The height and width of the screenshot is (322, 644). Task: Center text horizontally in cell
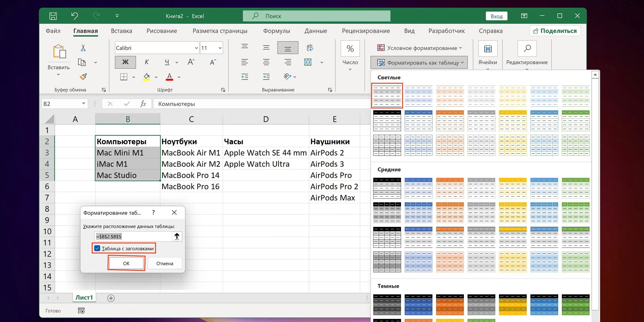coord(266,62)
